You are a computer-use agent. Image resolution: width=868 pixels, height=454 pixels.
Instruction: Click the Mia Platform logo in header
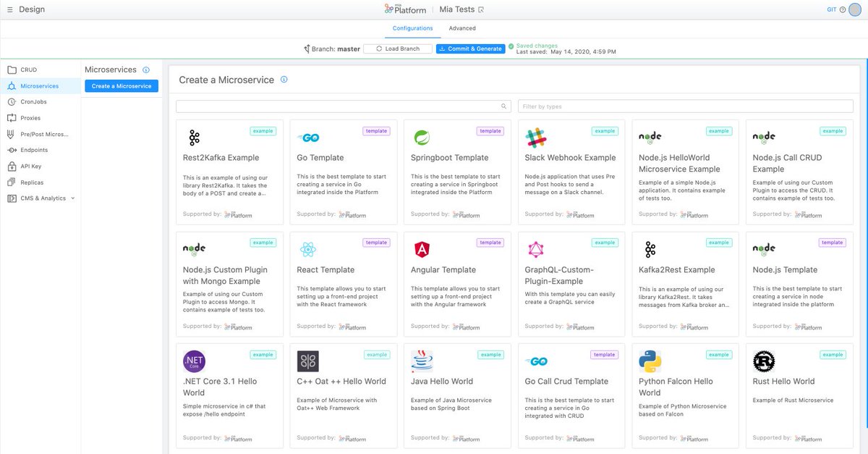(407, 9)
